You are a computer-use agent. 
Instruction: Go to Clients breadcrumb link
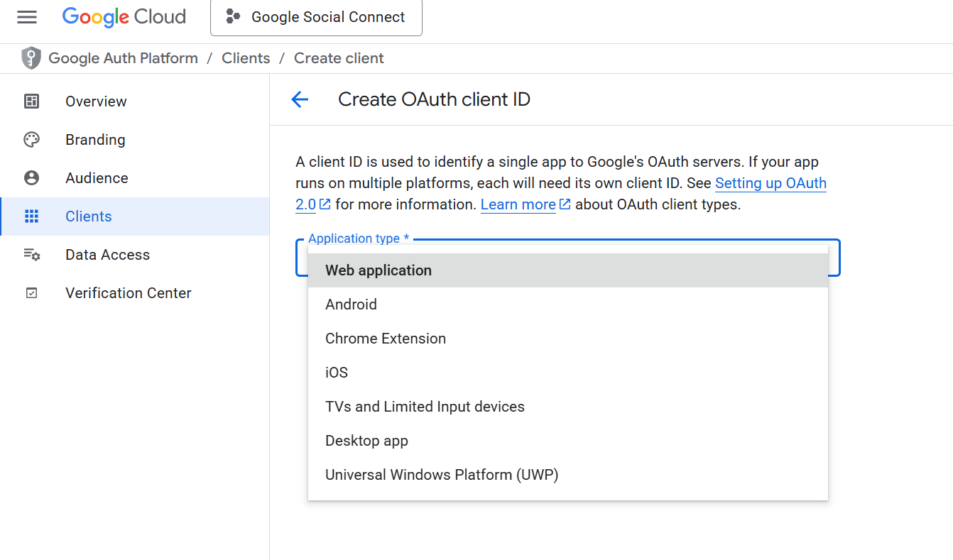coord(246,58)
